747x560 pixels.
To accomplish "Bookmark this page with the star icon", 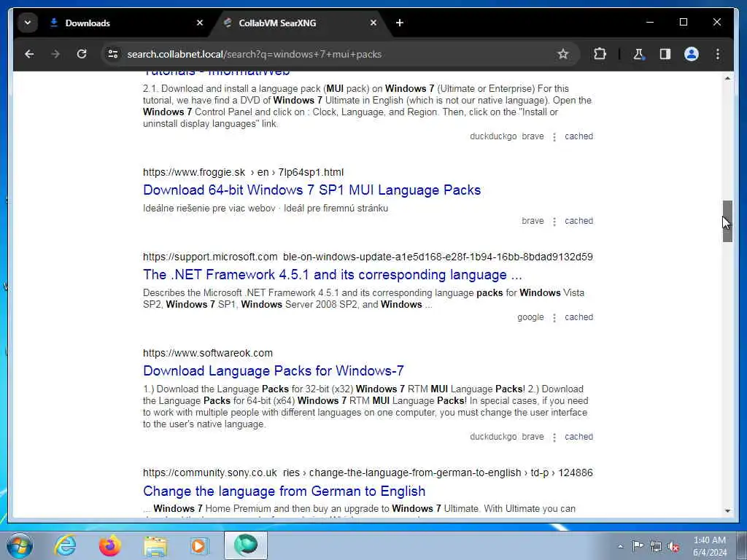I will [x=563, y=54].
